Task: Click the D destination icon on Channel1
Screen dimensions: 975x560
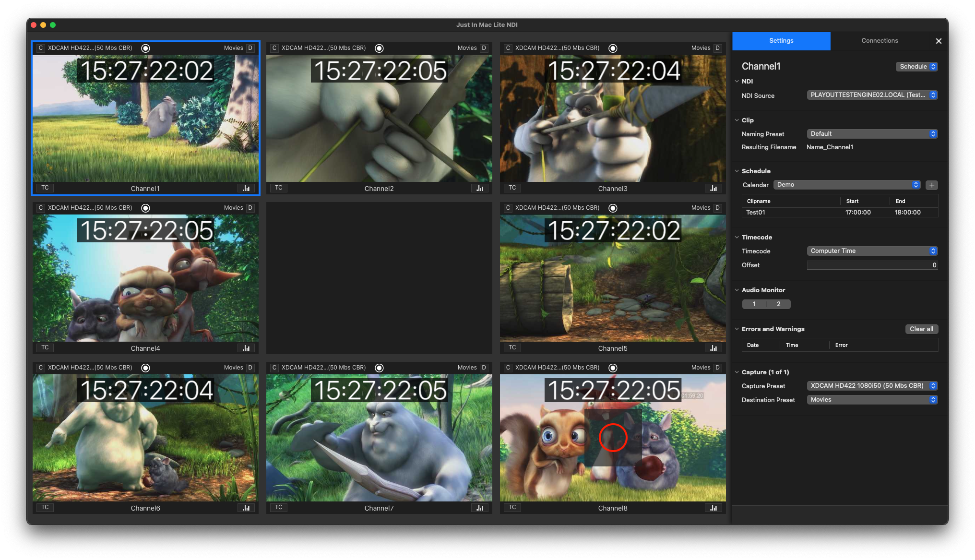Action: pos(250,48)
